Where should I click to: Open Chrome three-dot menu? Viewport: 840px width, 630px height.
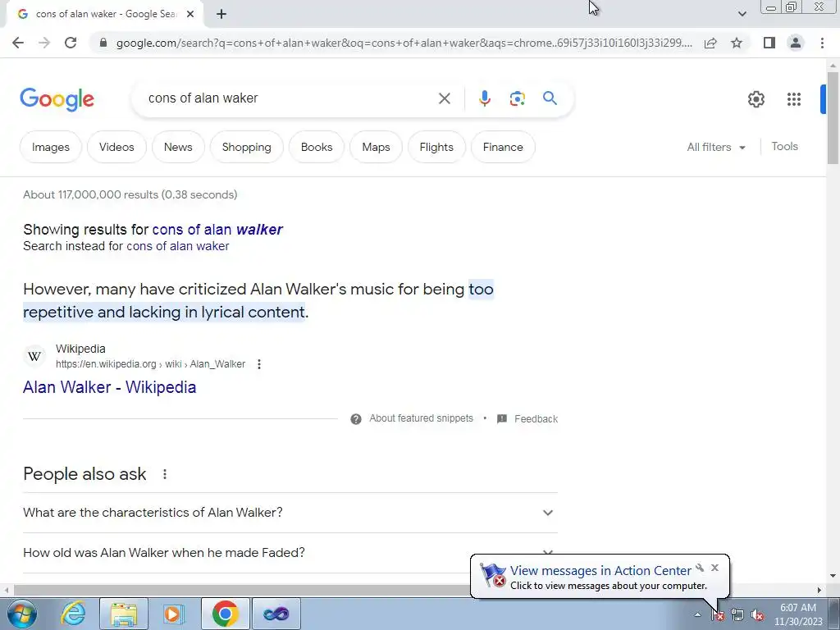(822, 43)
